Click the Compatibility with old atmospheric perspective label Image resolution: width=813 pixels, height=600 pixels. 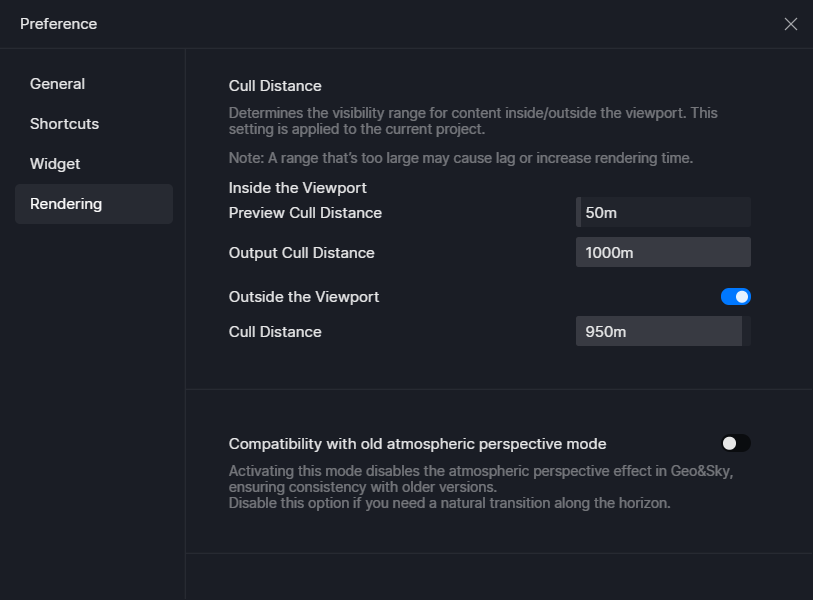[417, 444]
